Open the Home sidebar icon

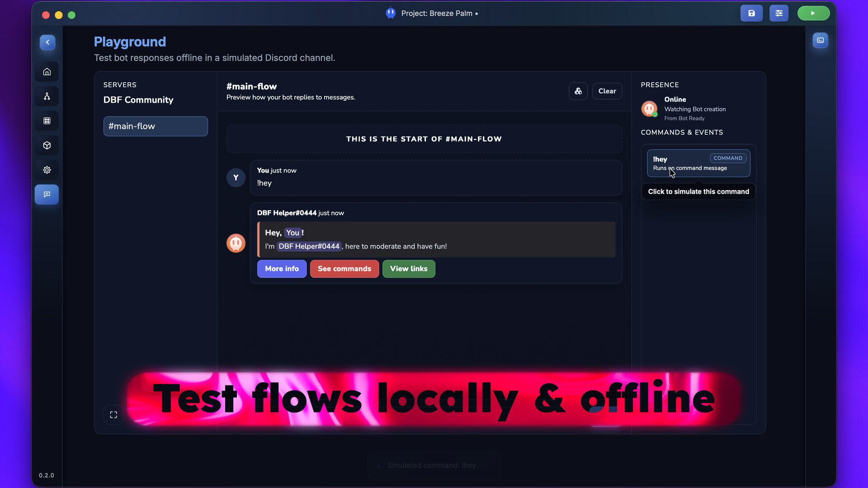point(47,72)
